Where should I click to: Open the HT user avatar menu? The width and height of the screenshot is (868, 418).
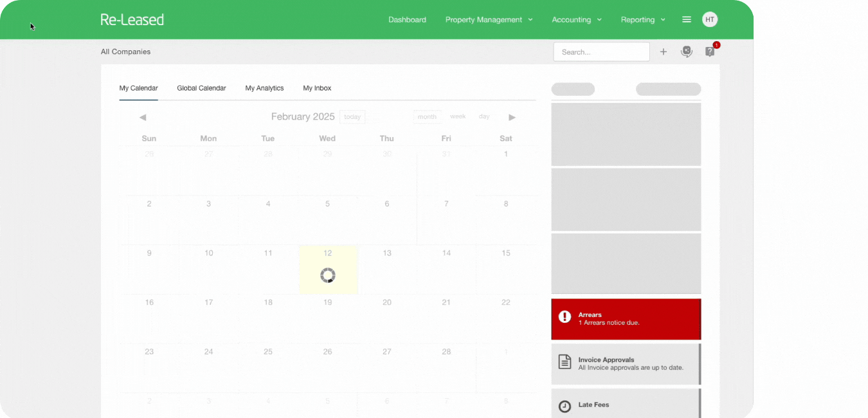[710, 20]
